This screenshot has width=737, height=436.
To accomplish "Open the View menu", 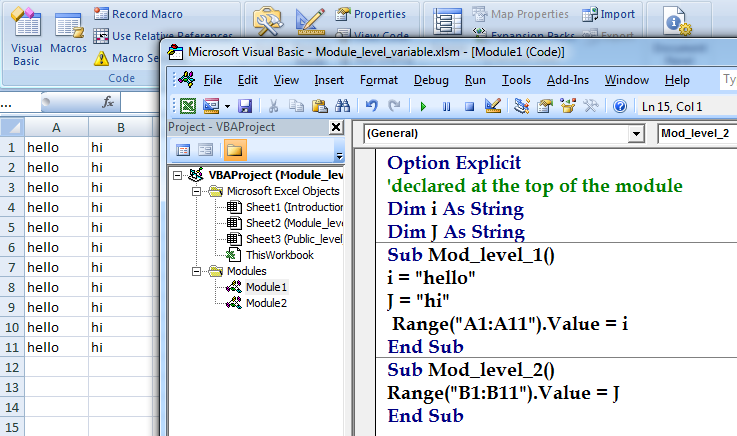I will (x=286, y=80).
